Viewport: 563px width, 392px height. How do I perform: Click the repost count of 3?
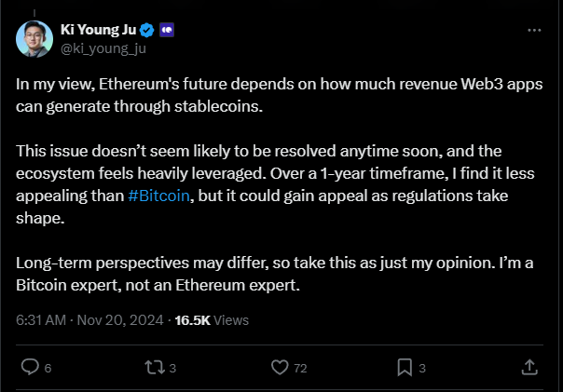pos(172,369)
